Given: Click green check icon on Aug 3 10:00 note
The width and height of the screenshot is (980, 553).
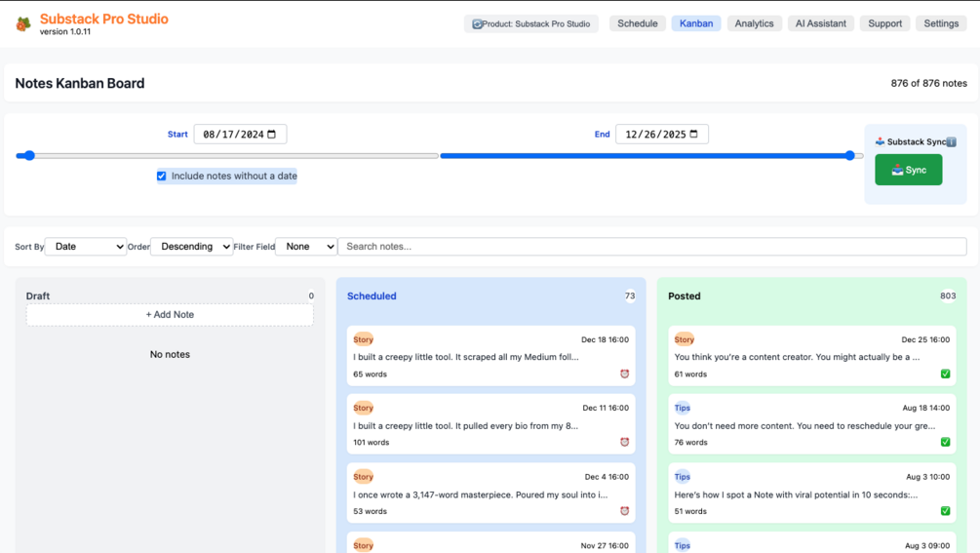Looking at the screenshot, I should pos(945,510).
